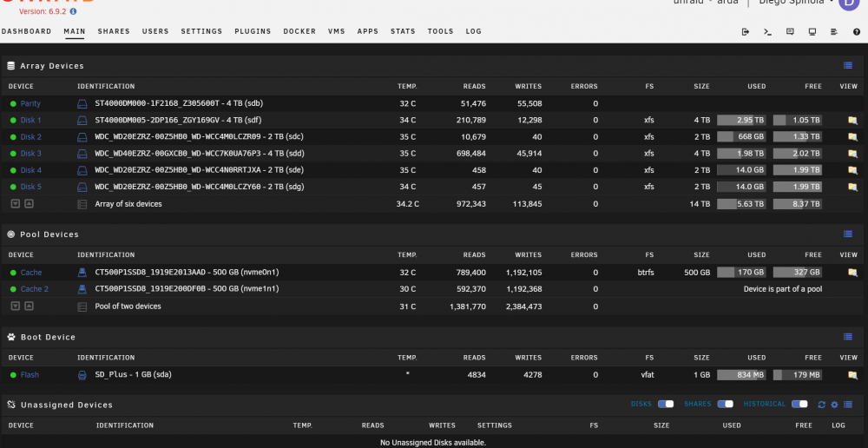Browse Flash device via view icon

852,375
